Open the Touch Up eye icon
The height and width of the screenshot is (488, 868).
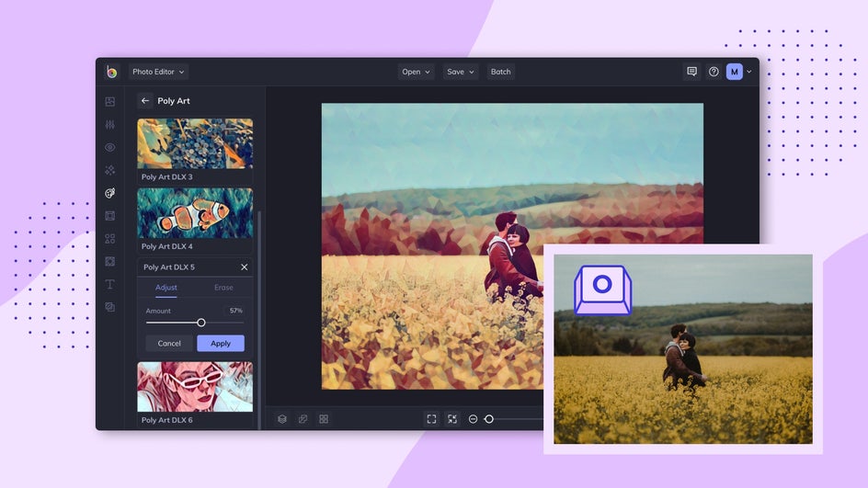pyautogui.click(x=110, y=147)
